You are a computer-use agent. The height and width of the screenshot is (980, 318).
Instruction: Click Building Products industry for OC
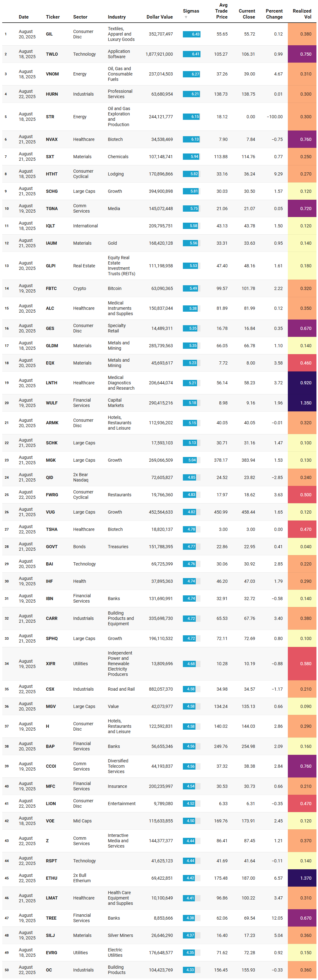[x=117, y=970]
